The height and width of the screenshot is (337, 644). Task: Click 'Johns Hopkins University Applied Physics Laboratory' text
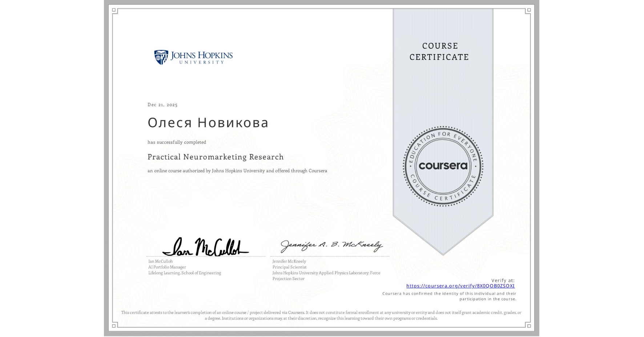click(326, 276)
